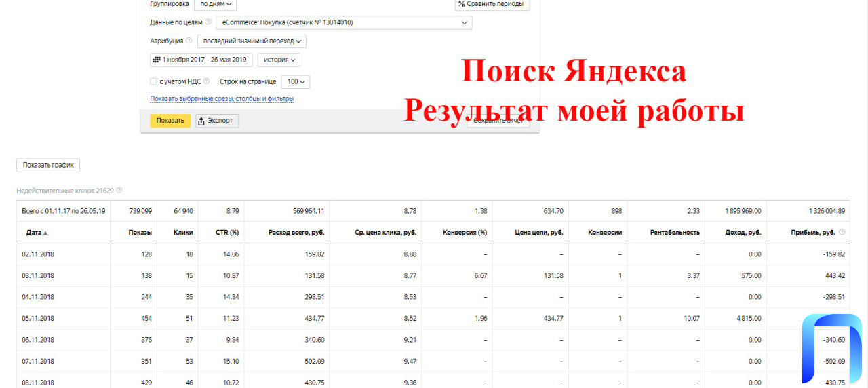Click help icon beside Недействительные клики
Image resolution: width=868 pixels, height=388 pixels.
point(119,191)
